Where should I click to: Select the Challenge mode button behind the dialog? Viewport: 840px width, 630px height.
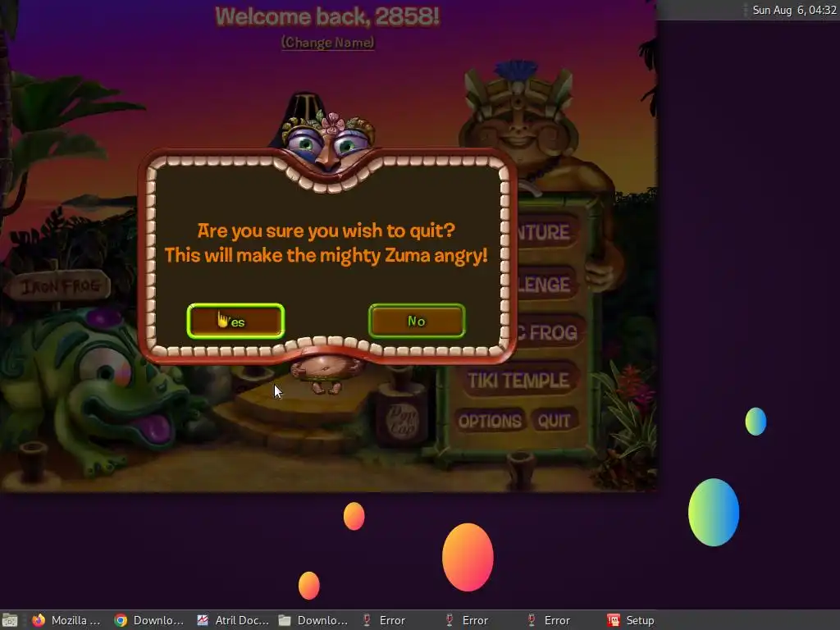pyautogui.click(x=546, y=284)
